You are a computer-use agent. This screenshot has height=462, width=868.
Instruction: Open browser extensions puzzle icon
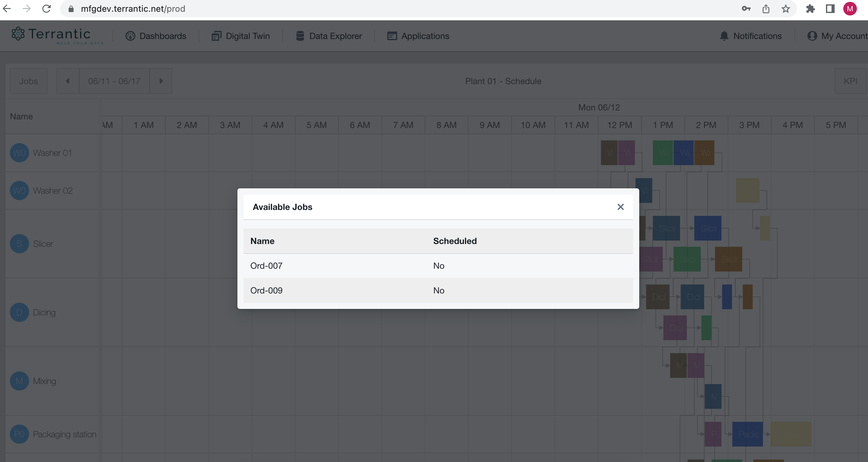811,9
